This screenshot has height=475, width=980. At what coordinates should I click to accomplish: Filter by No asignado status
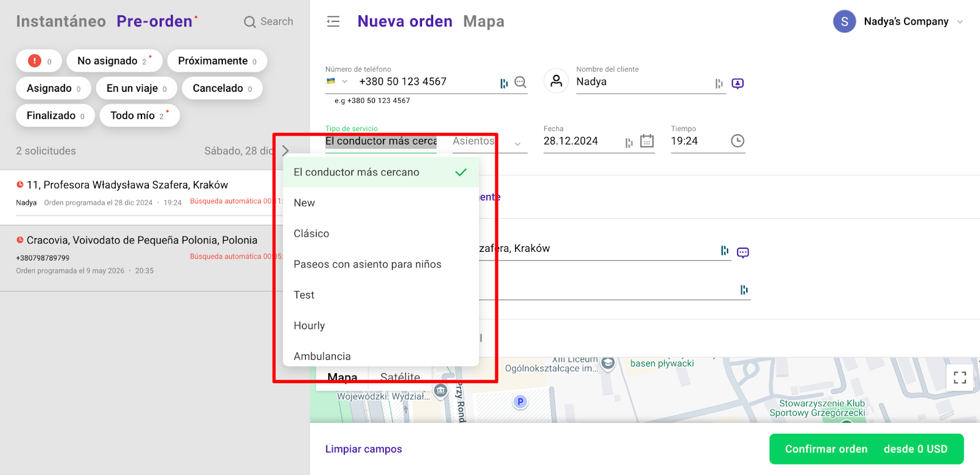(114, 61)
